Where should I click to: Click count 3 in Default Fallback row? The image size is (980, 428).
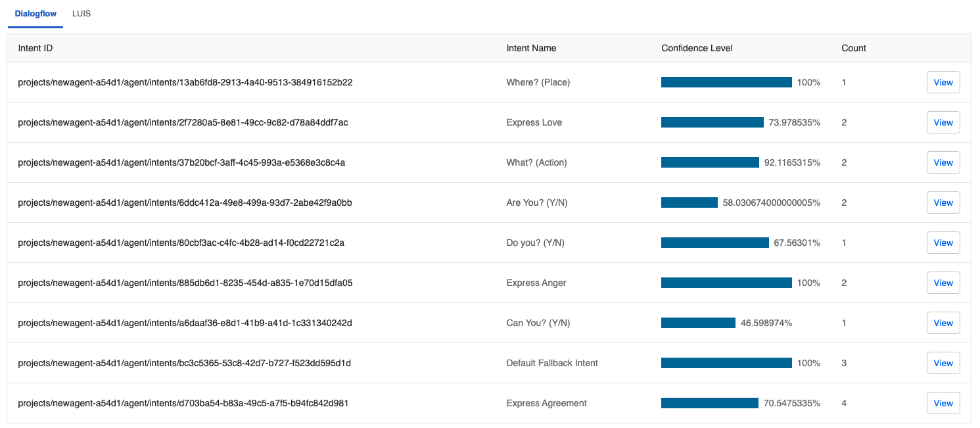tap(844, 363)
